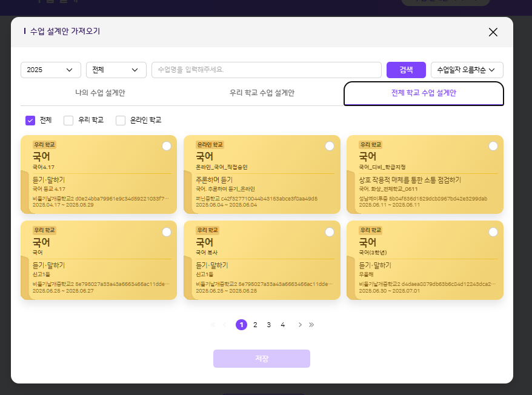Select radio button on 온라인_국어_직접승인 card
Image resolution: width=532 pixels, height=395 pixels.
[330, 146]
